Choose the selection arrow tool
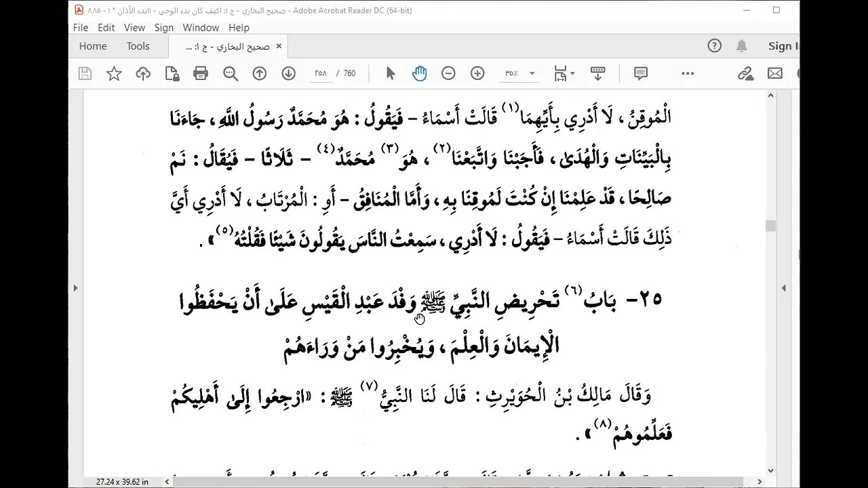 tap(391, 73)
